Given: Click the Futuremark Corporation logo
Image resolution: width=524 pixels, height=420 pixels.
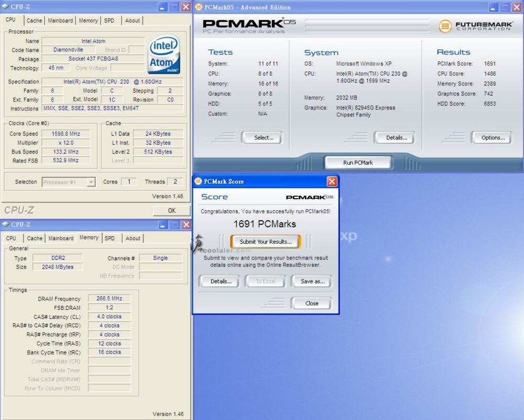Looking at the screenshot, I should click(x=475, y=26).
